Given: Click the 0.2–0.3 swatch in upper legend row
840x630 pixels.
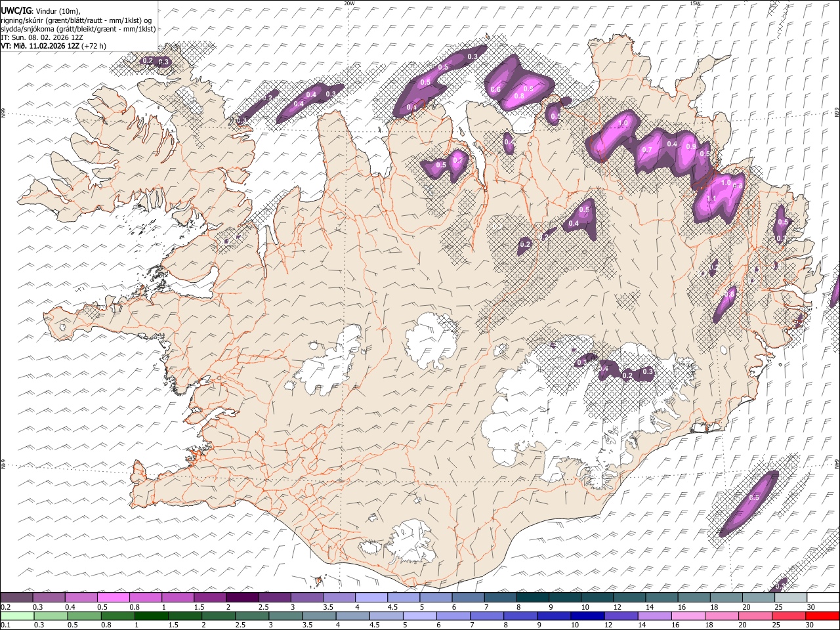Looking at the screenshot, I should [17, 598].
